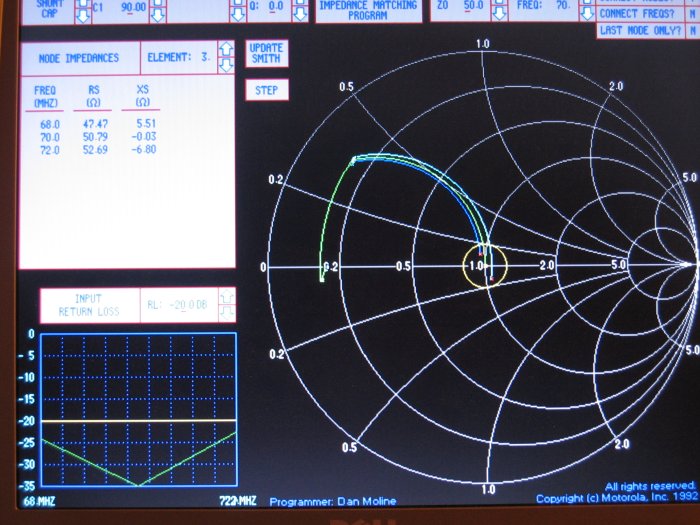
Task: Click the SHUNT CAP element label
Action: (49, 9)
